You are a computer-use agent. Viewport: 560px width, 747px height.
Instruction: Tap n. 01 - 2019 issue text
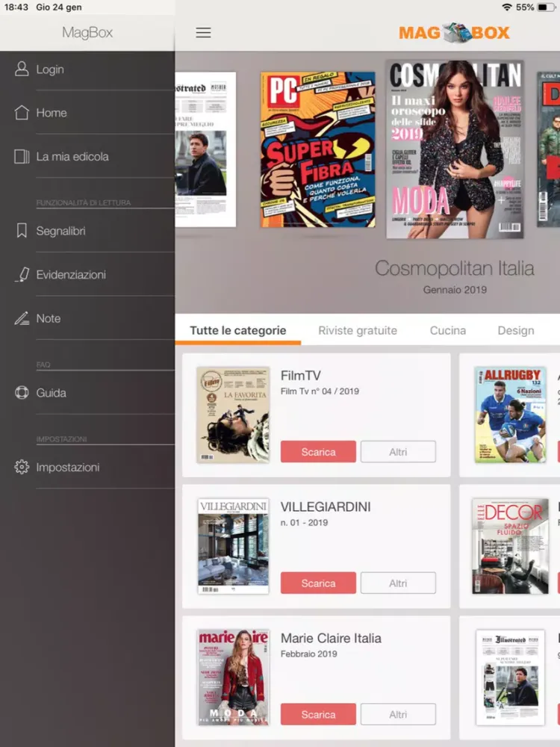tap(304, 523)
